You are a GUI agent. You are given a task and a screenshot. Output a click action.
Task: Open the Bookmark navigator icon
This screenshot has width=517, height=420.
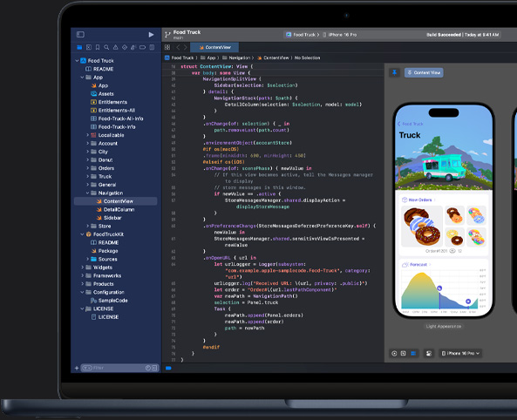pyautogui.click(x=98, y=47)
